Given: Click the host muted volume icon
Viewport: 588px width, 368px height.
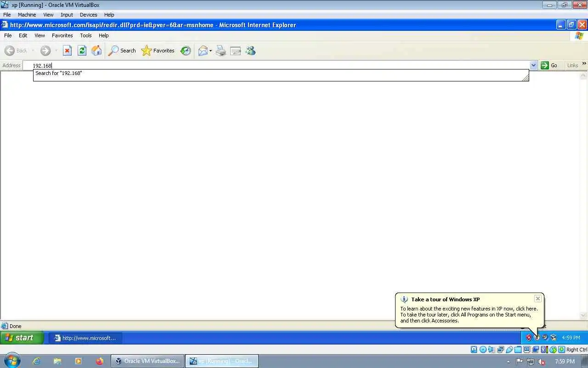Looking at the screenshot, I should (542, 362).
